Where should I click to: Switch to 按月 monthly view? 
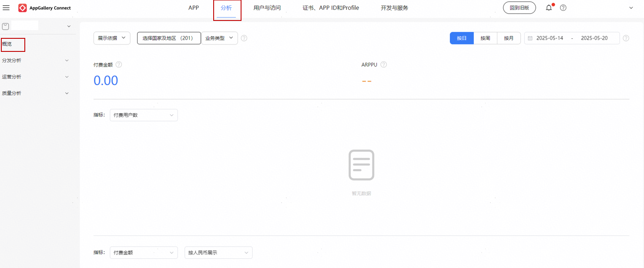click(509, 38)
